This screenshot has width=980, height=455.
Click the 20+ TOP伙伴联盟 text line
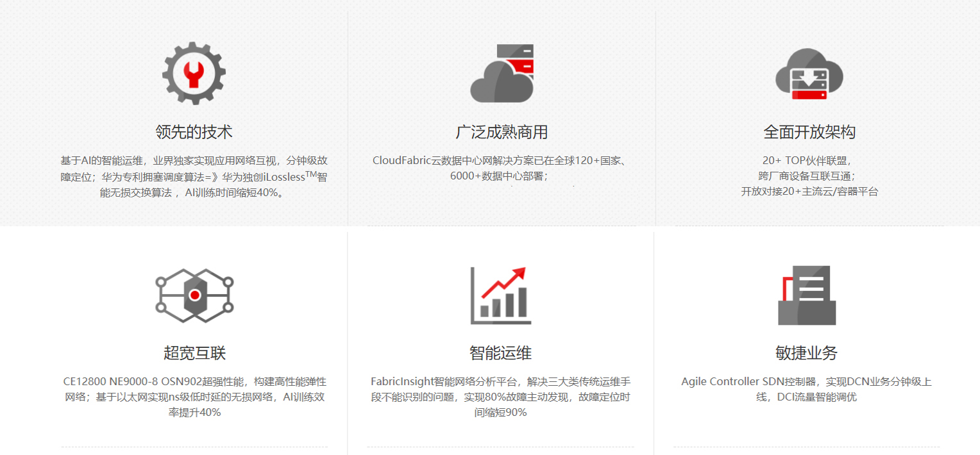[809, 160]
